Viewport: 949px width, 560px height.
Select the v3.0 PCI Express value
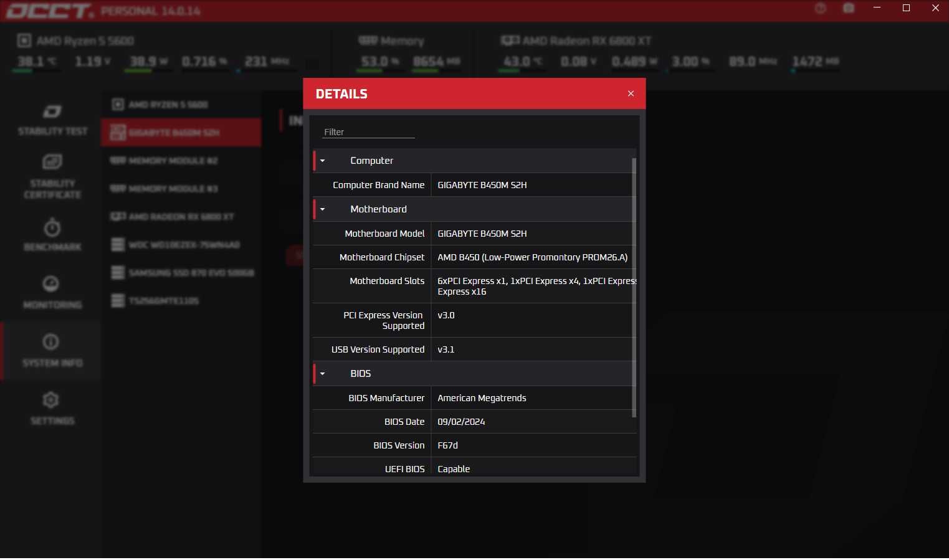coord(446,315)
